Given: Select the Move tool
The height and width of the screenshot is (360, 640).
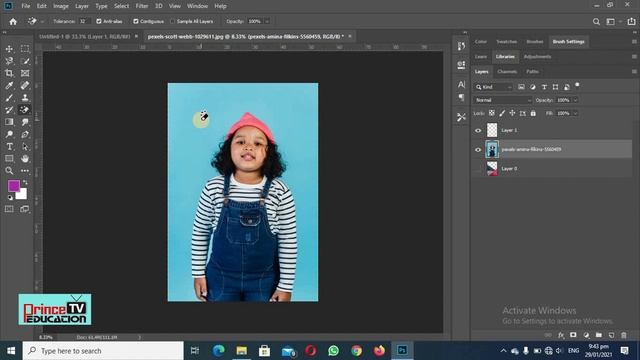Looking at the screenshot, I should pyautogui.click(x=9, y=49).
